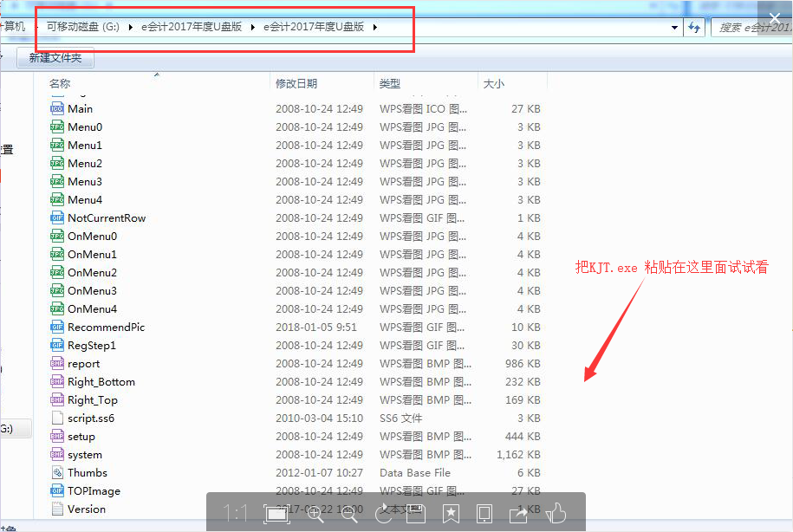Viewport: 793px width, 532px height.
Task: Select the file named TOPImage
Action: point(94,491)
